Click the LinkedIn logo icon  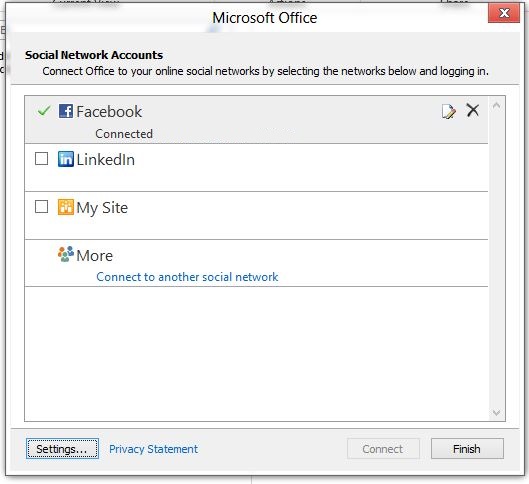[x=66, y=159]
